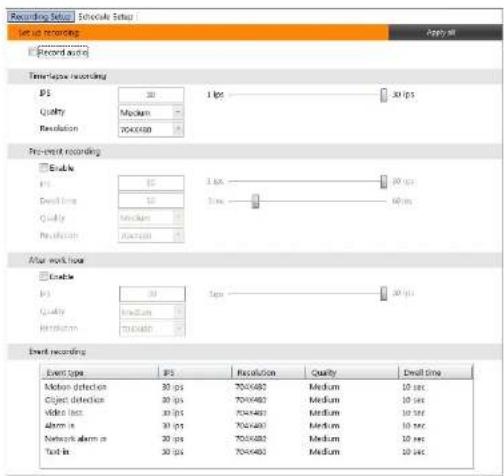Image resolution: width=504 pixels, height=476 pixels.
Task: Open the Time-lapse Resolution dropdown
Action: pos(151,129)
